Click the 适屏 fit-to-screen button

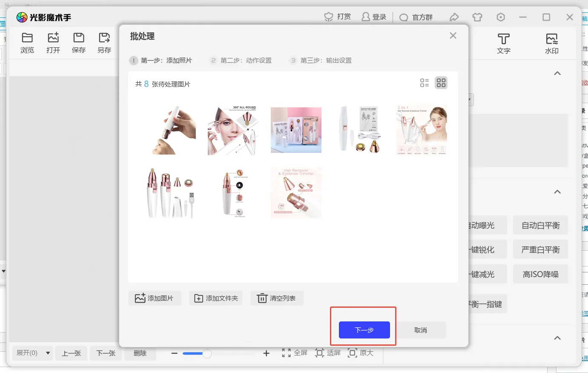pyautogui.click(x=328, y=353)
